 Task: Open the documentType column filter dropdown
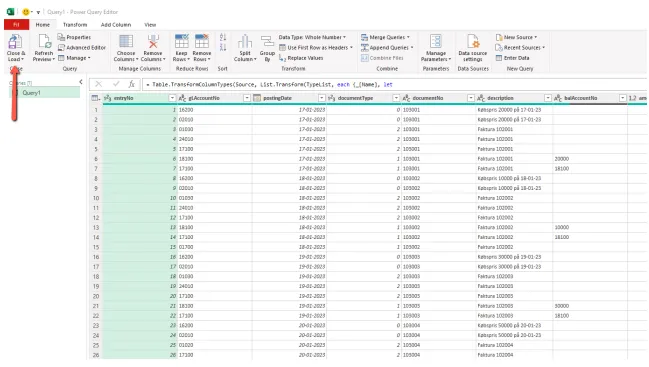[x=396, y=98]
